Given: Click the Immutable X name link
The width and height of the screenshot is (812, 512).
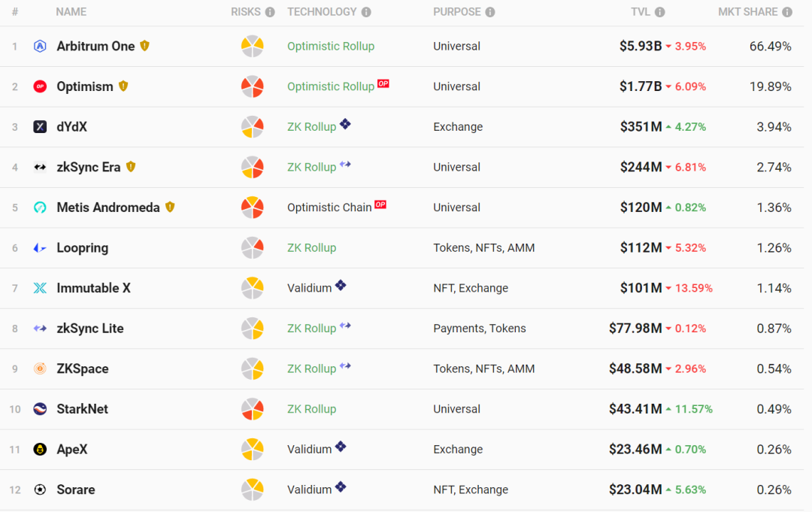Looking at the screenshot, I should (93, 288).
